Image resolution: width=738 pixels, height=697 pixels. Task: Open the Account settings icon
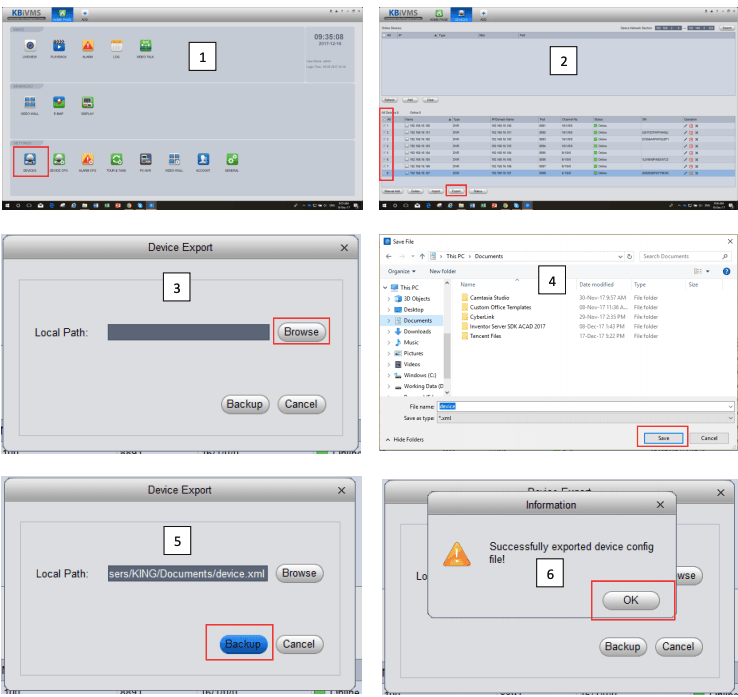(203, 160)
